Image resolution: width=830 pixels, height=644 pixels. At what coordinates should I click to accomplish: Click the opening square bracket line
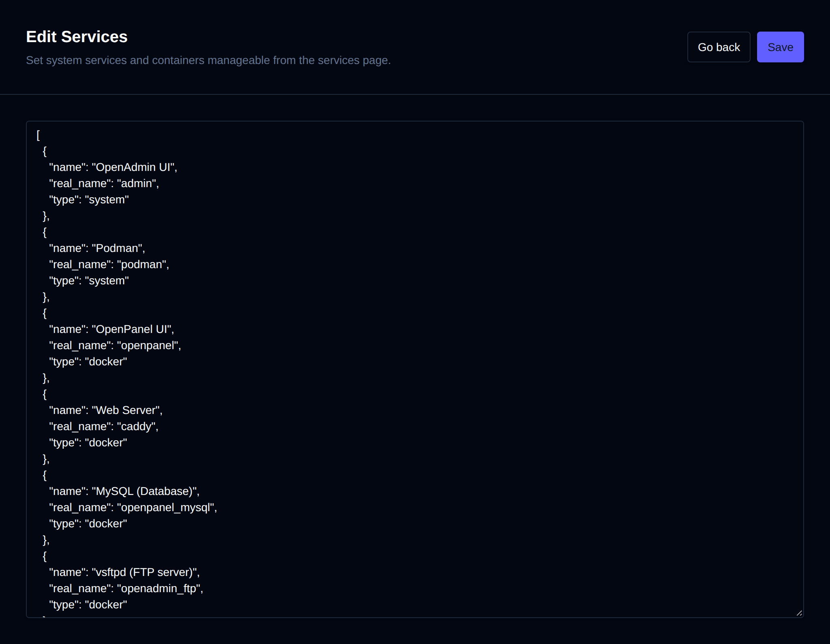pyautogui.click(x=38, y=135)
